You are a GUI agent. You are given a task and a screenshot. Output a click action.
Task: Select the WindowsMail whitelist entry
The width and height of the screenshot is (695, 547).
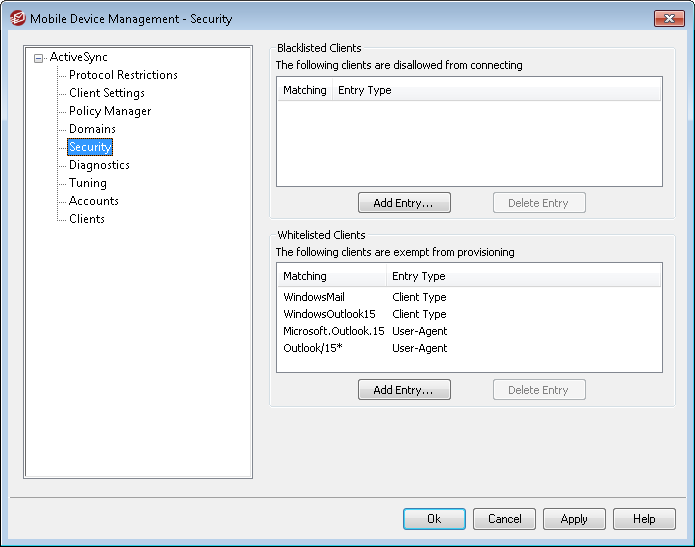coord(312,297)
